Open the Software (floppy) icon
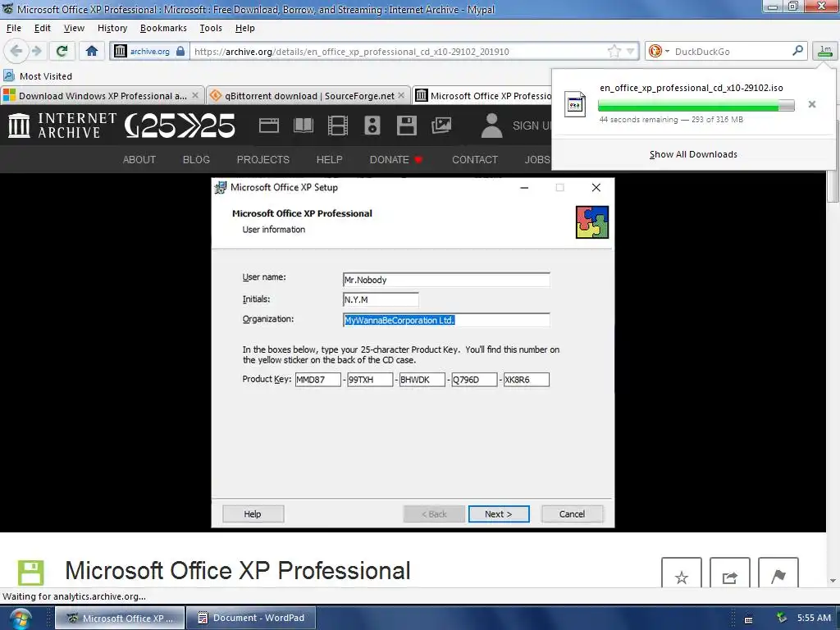The height and width of the screenshot is (630, 840). 407,126
